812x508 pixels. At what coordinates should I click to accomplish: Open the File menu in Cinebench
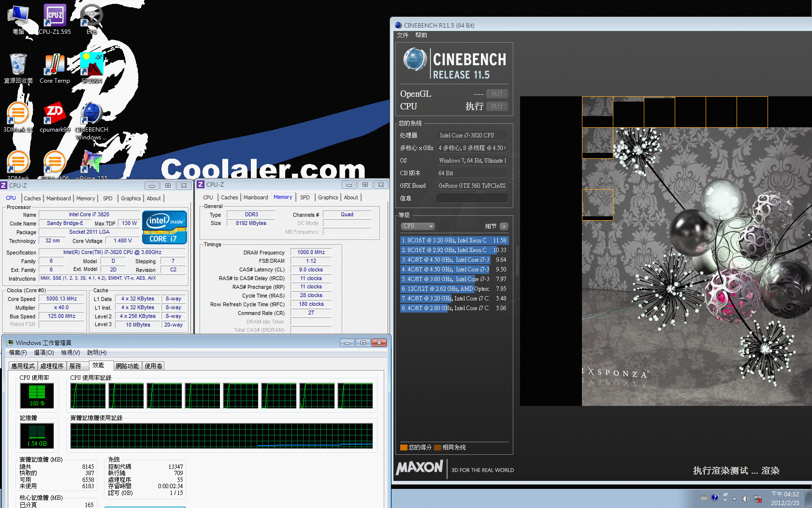403,35
